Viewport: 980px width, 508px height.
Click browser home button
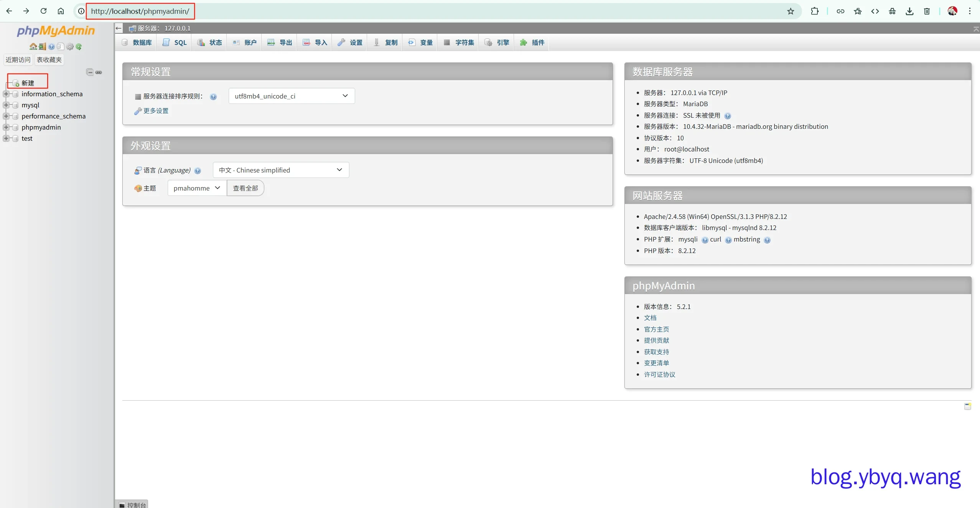[61, 11]
